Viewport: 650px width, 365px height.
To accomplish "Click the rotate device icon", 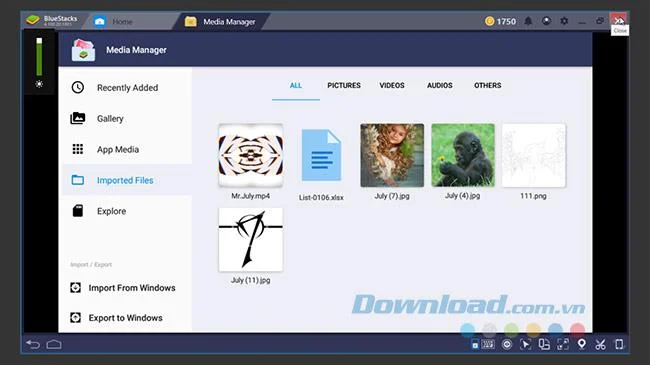I will [x=619, y=344].
